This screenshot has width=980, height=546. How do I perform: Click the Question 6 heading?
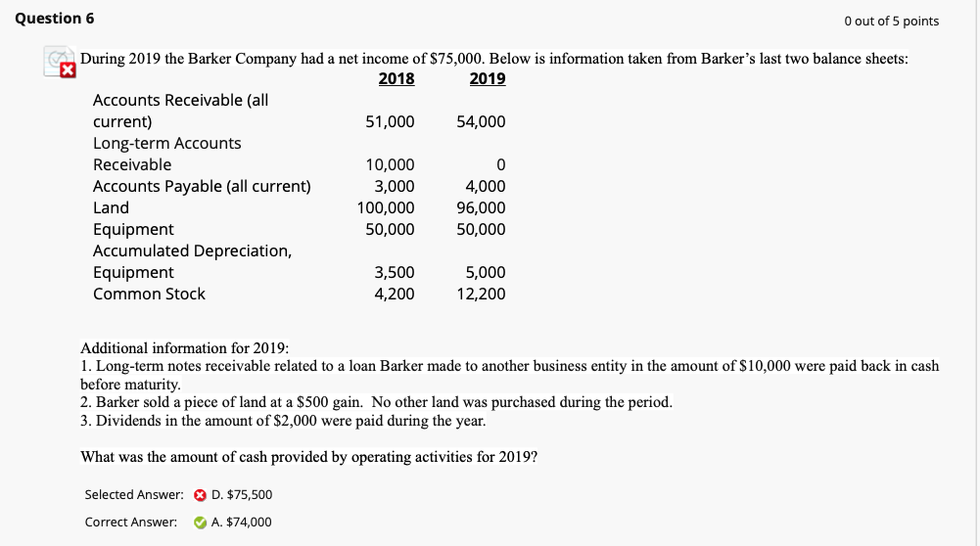coord(55,19)
